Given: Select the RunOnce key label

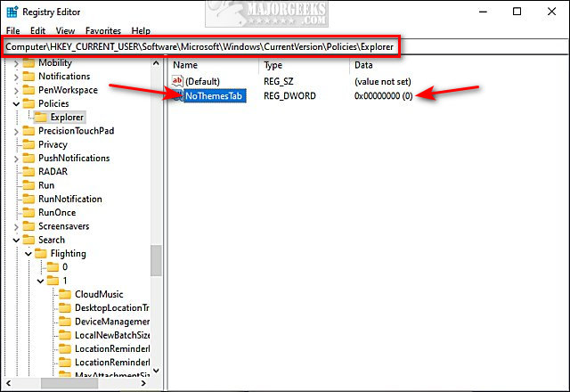Looking at the screenshot, I should pos(57,212).
